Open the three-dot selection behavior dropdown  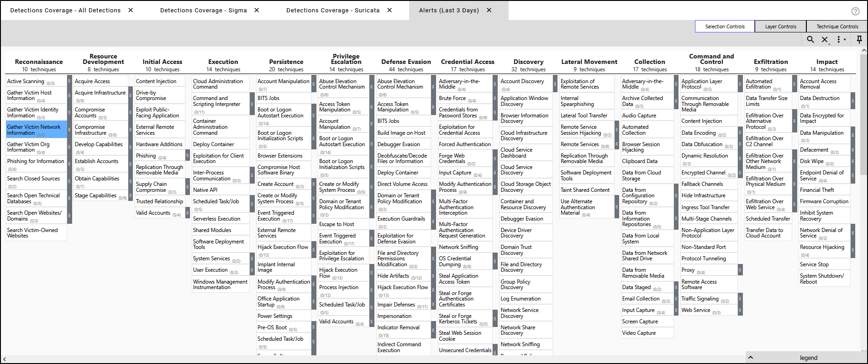point(841,40)
